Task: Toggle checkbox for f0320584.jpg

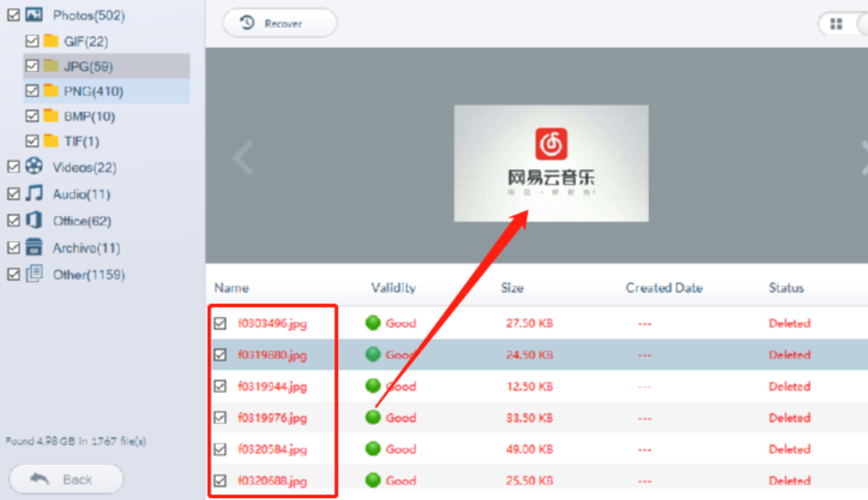Action: click(x=221, y=449)
